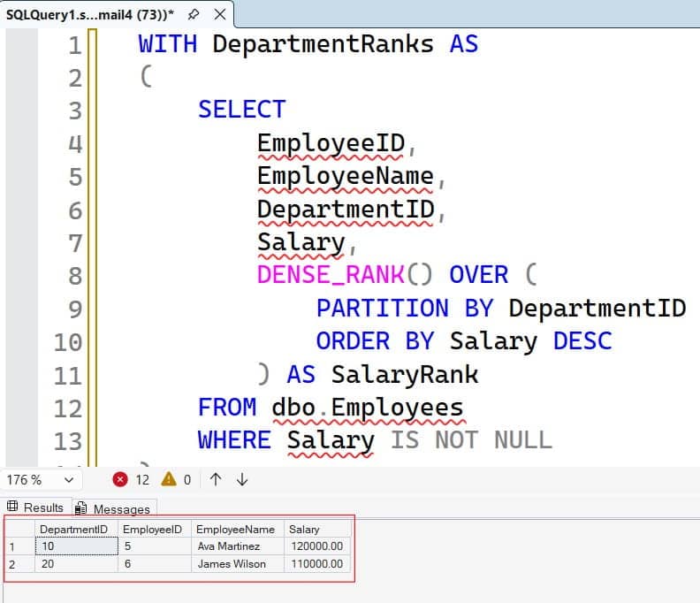The image size is (700, 603).
Task: Click the DepartmentID column header
Action: [76, 530]
